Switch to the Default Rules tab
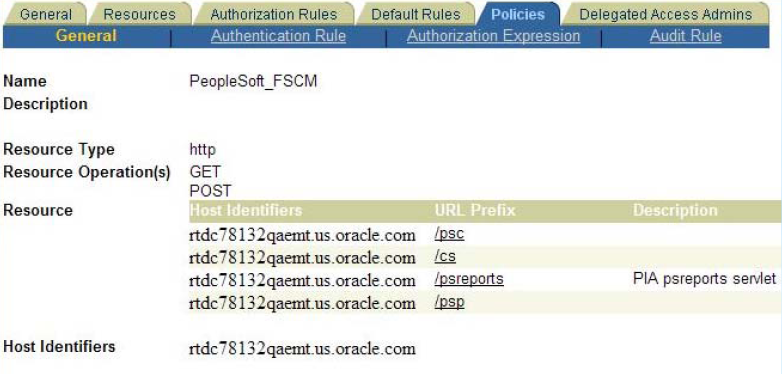This screenshot has height=374, width=782. click(415, 14)
